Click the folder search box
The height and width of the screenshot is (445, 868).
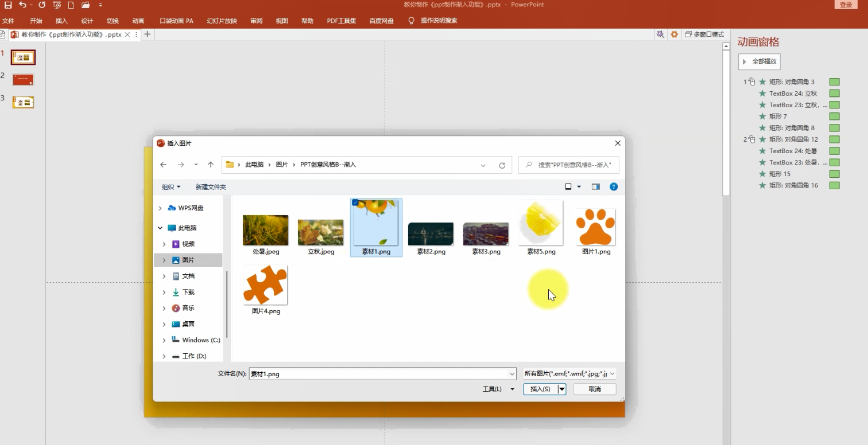point(568,165)
